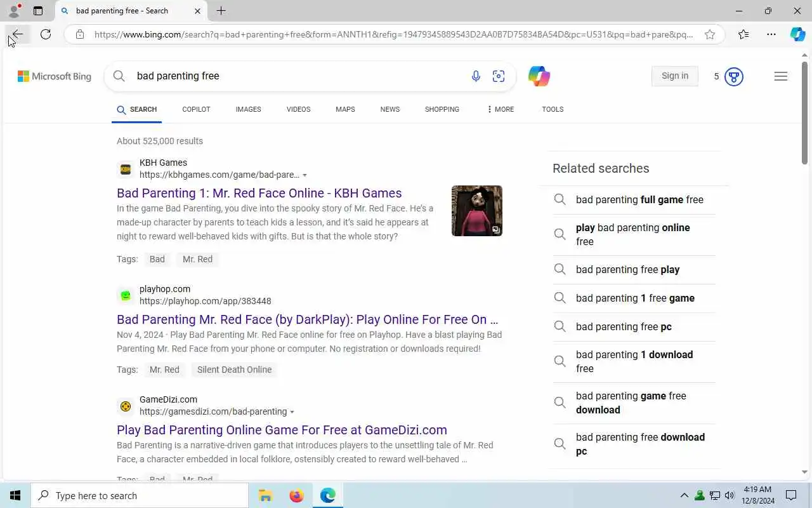
Task: Open visual search camera icon
Action: pos(499,76)
